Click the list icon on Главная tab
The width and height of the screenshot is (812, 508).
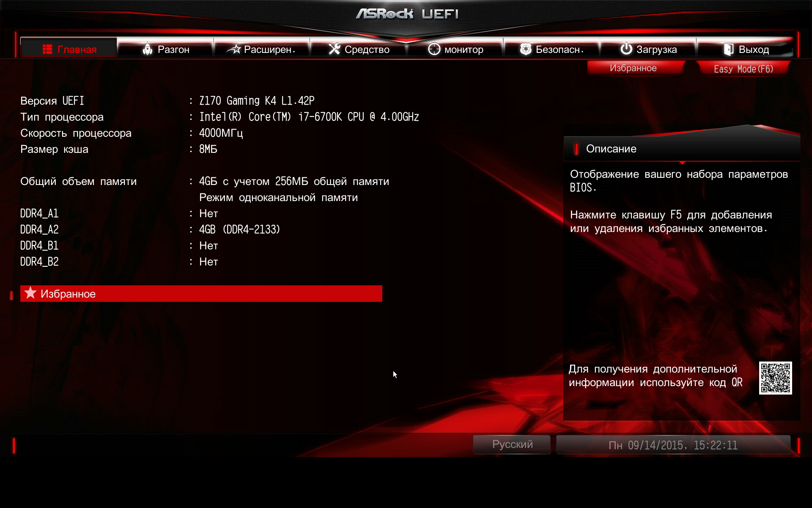click(x=47, y=50)
